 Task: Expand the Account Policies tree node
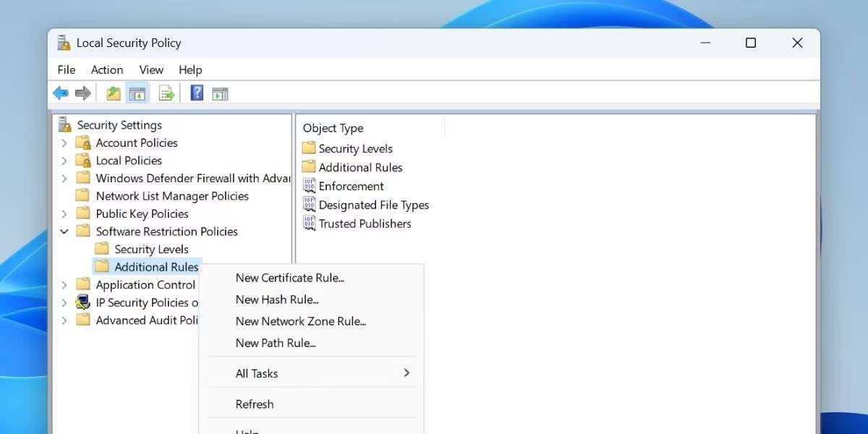point(64,142)
